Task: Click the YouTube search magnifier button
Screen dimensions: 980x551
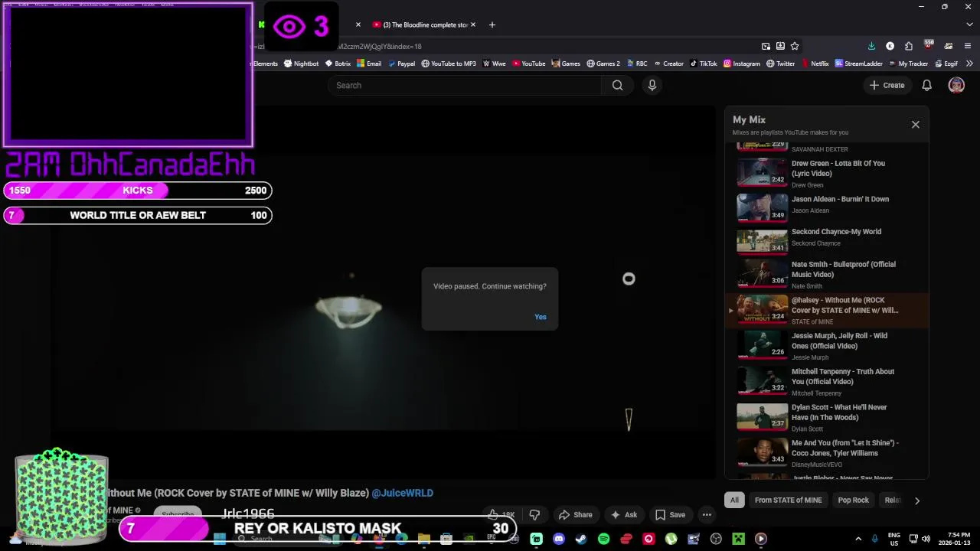Action: (x=617, y=86)
